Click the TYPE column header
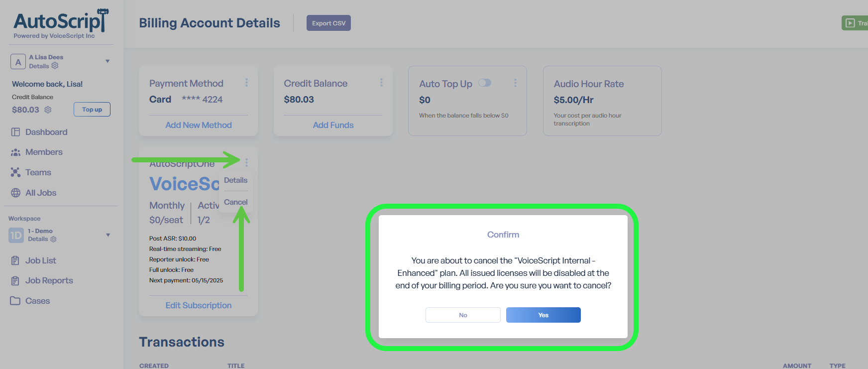 (838, 366)
